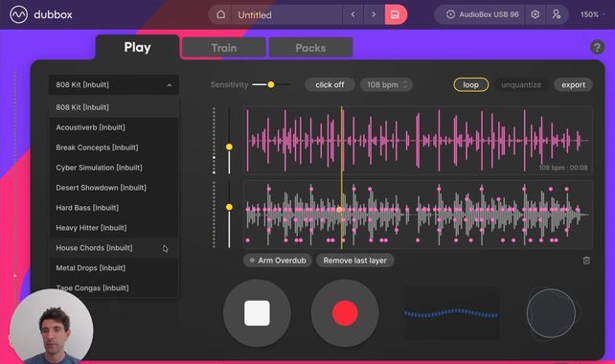
Task: Open audio settings gear icon
Action: tap(535, 14)
